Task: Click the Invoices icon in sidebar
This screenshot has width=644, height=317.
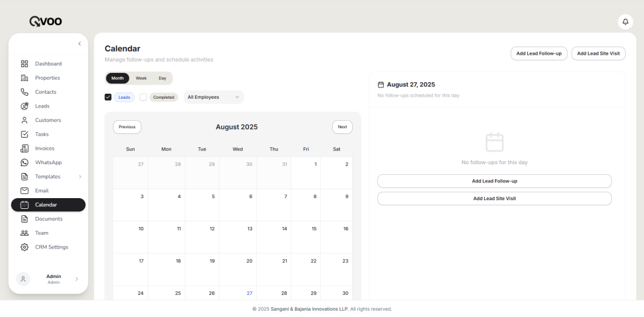Action: (x=25, y=148)
